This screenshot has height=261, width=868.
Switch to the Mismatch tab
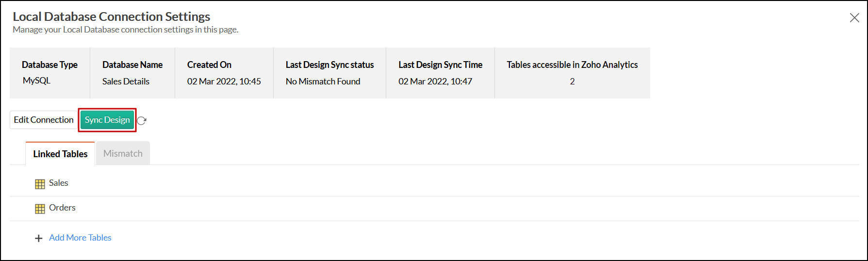click(123, 153)
